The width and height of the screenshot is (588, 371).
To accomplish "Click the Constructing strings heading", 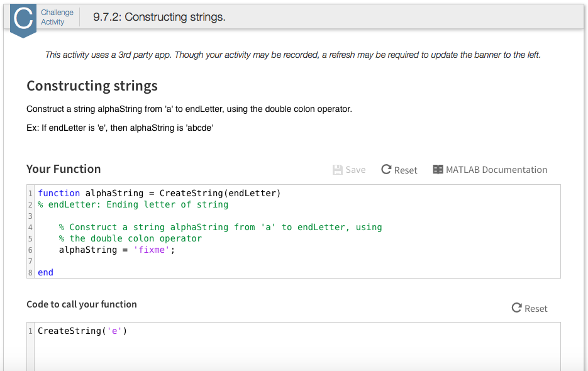I will click(92, 86).
